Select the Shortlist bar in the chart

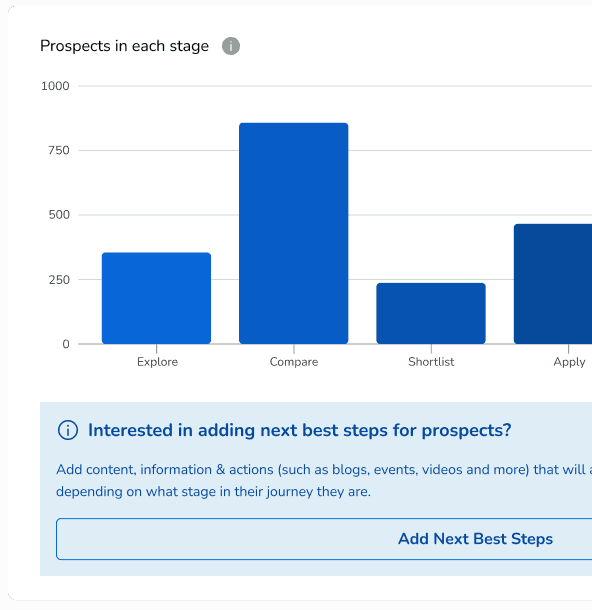coord(431,314)
